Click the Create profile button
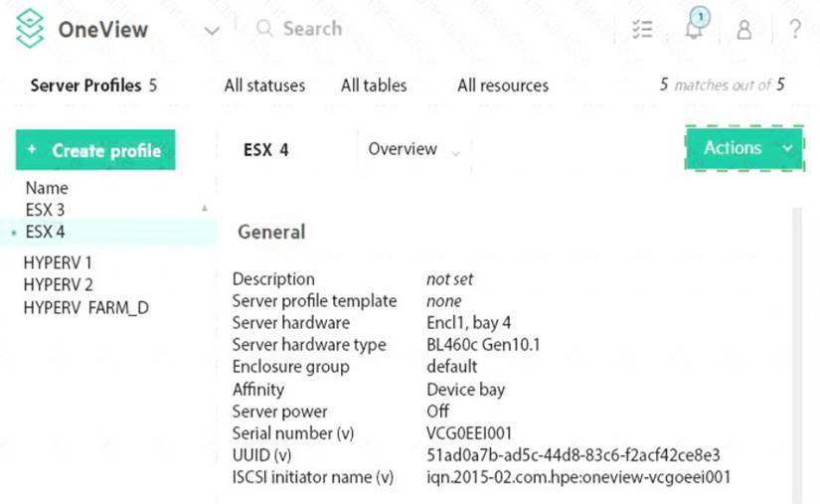The image size is (820, 504). click(x=95, y=150)
